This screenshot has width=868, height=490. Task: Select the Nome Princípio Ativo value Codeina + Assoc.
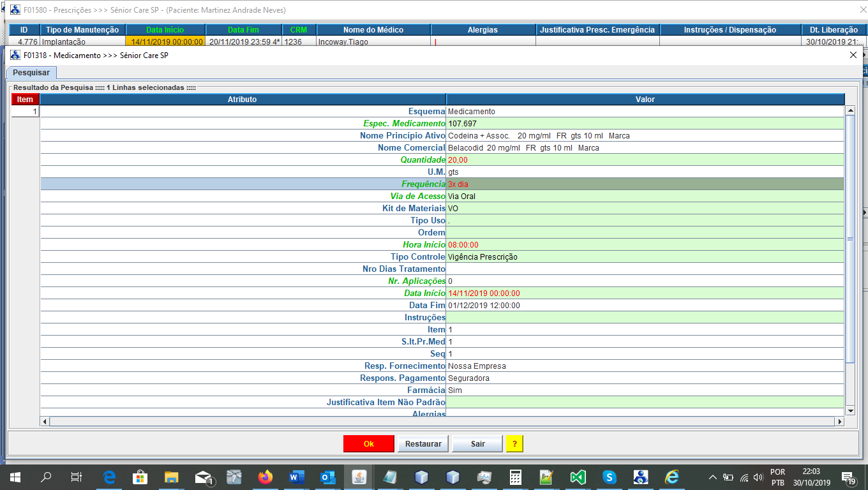tap(645, 136)
